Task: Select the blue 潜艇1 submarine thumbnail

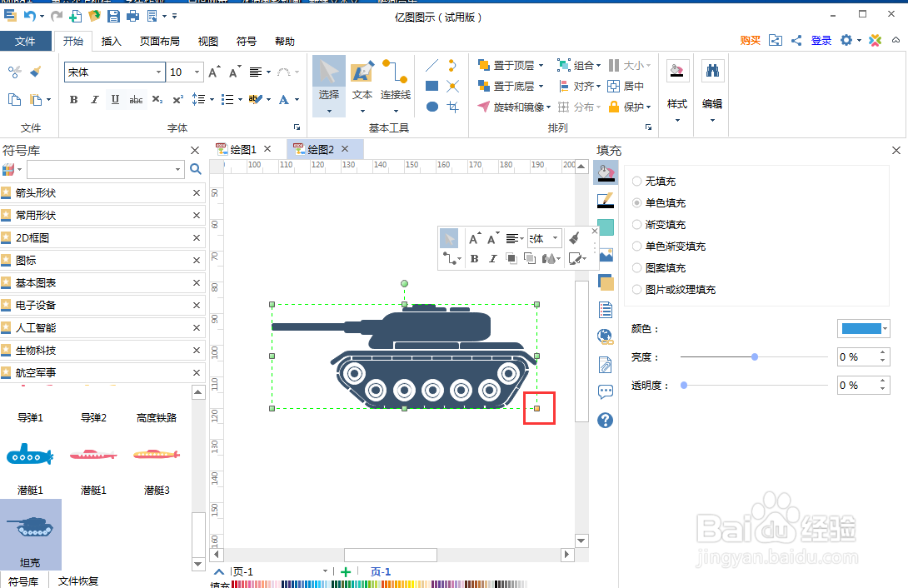Action: click(30, 456)
